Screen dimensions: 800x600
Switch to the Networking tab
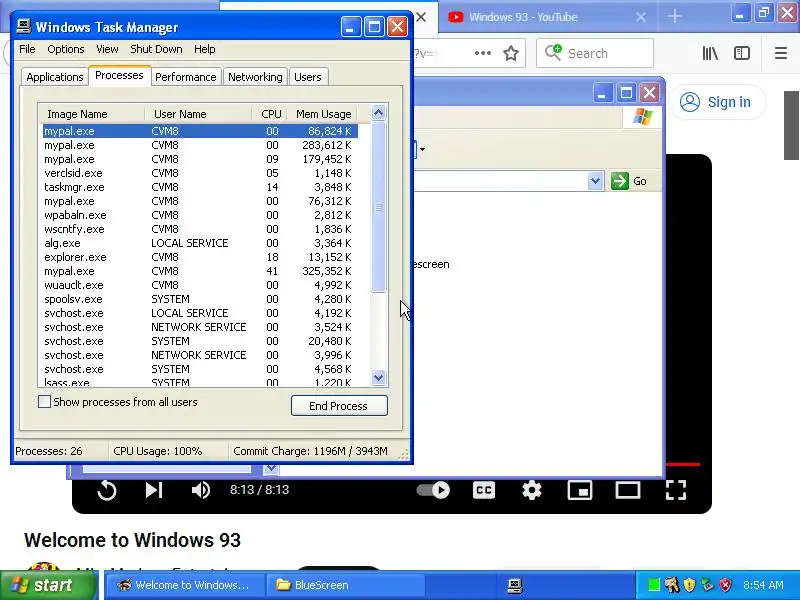click(x=255, y=77)
